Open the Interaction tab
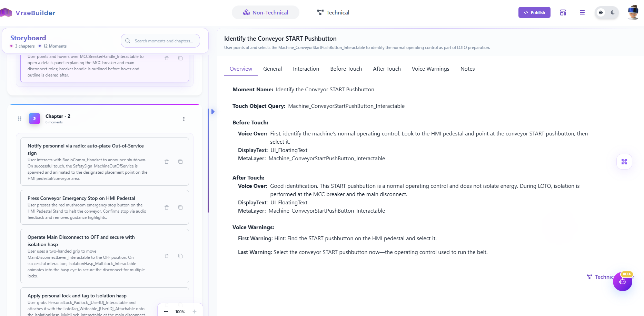 click(306, 69)
